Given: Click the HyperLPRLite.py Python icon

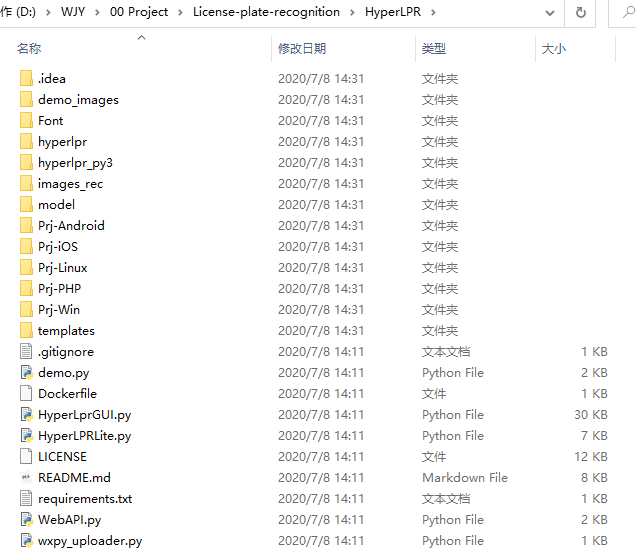Looking at the screenshot, I should point(26,436).
